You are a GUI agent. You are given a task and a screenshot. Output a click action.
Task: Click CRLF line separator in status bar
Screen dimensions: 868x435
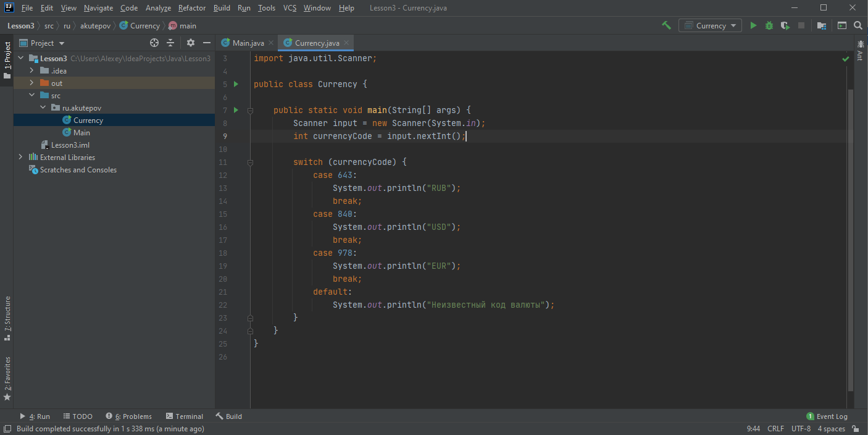775,428
